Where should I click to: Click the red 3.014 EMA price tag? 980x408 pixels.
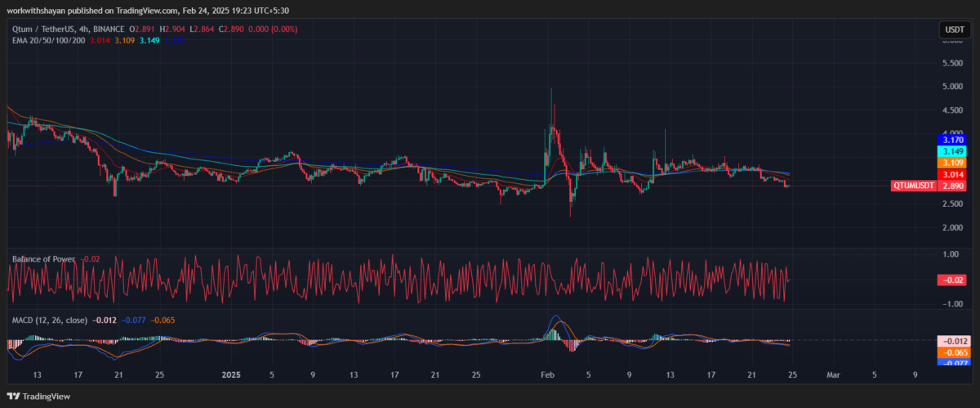coord(951,175)
